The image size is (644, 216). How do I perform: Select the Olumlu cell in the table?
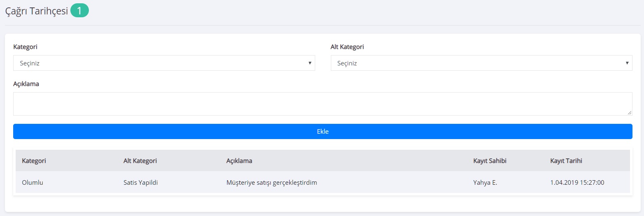[x=33, y=183]
